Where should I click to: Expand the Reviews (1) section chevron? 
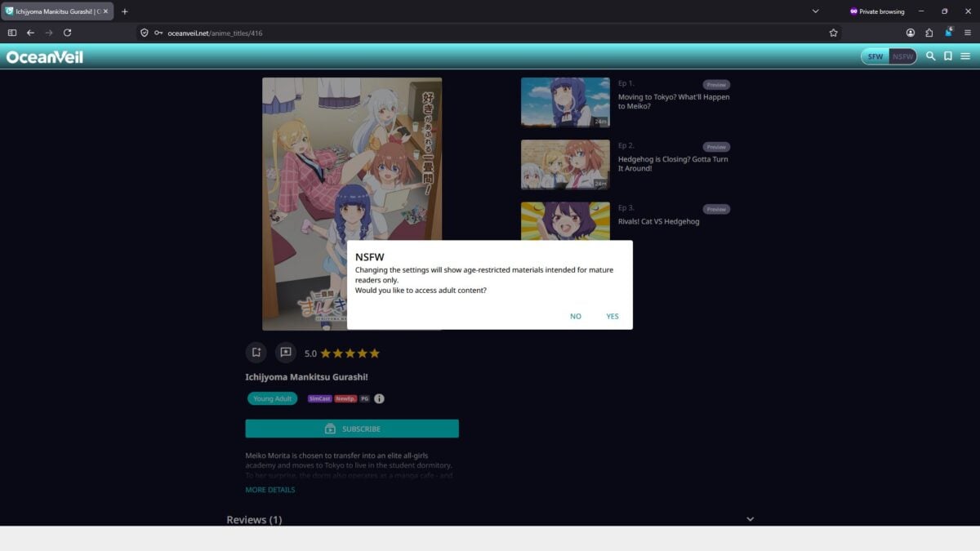click(x=750, y=519)
